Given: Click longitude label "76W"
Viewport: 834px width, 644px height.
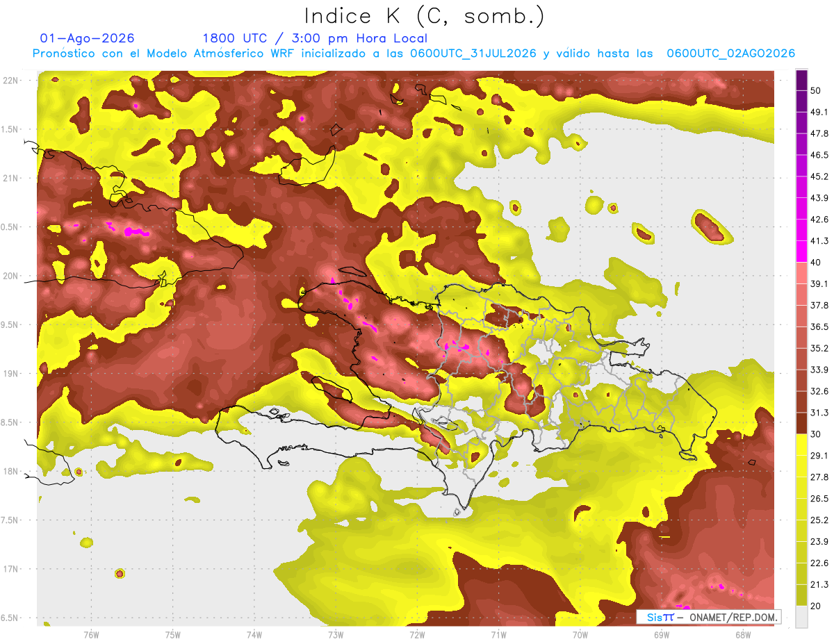Looking at the screenshot, I should pos(91,635).
